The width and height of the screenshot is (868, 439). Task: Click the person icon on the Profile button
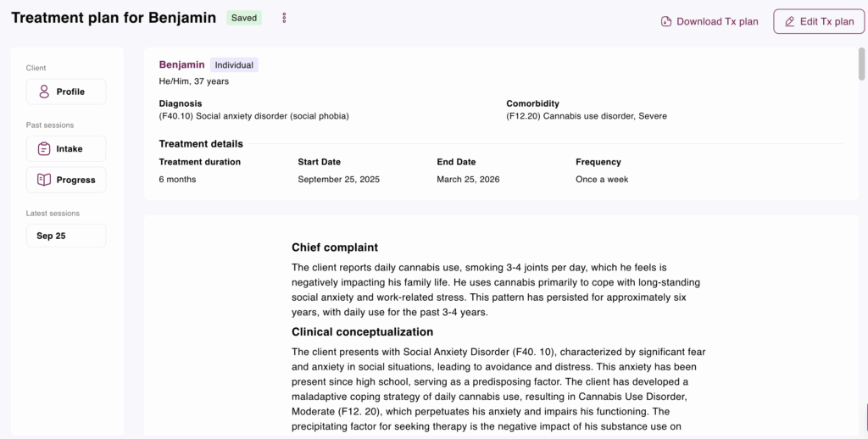44,92
